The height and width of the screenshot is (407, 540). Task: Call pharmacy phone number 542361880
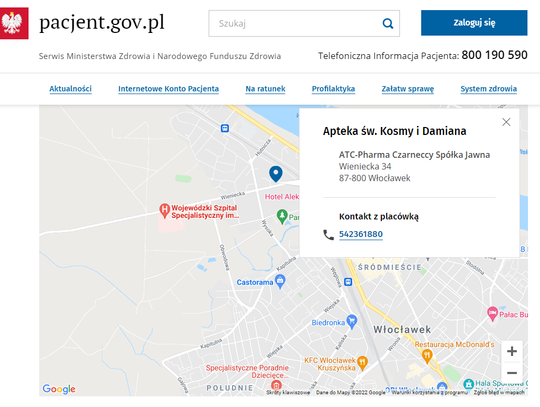(361, 234)
